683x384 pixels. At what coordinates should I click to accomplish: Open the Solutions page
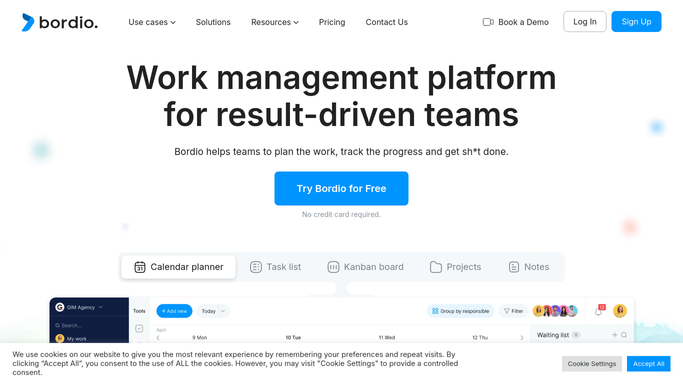click(x=213, y=22)
